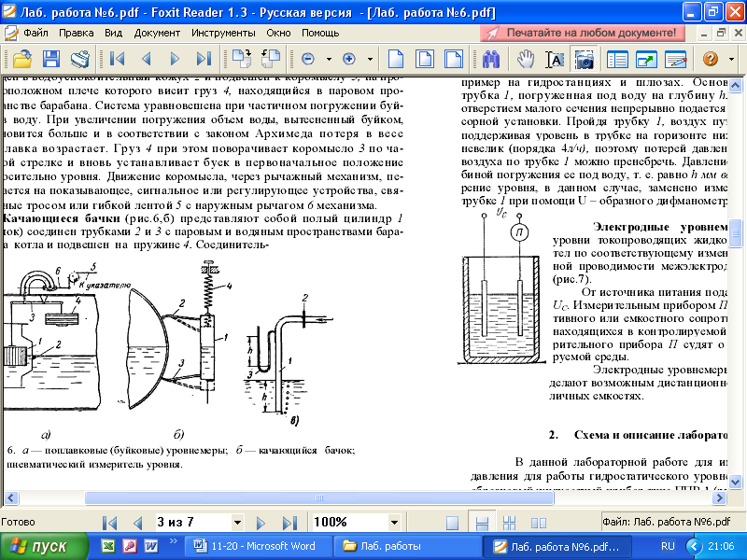This screenshot has height=560, width=747.
Task: Open the Вид menu
Action: [113, 33]
